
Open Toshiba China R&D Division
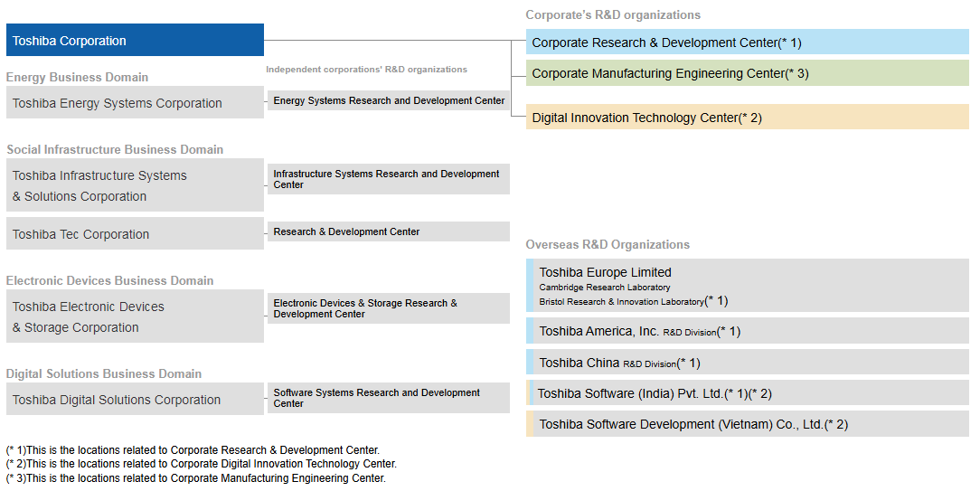point(747,363)
